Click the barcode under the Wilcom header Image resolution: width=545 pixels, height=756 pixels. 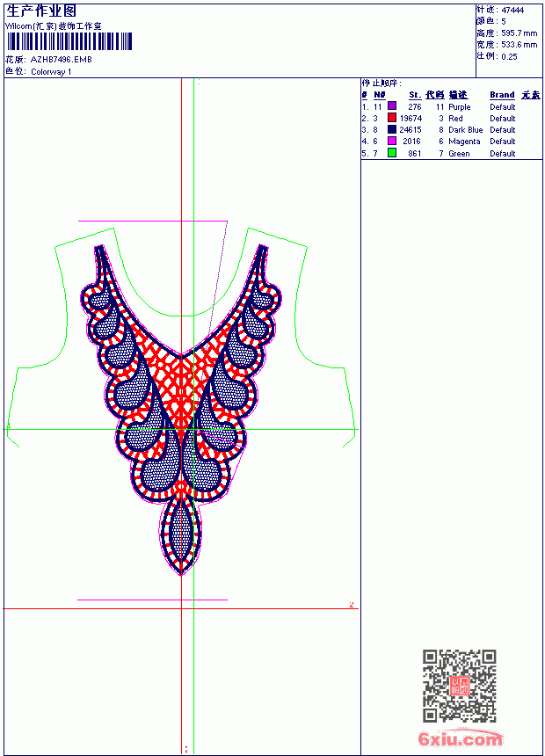pos(69,41)
